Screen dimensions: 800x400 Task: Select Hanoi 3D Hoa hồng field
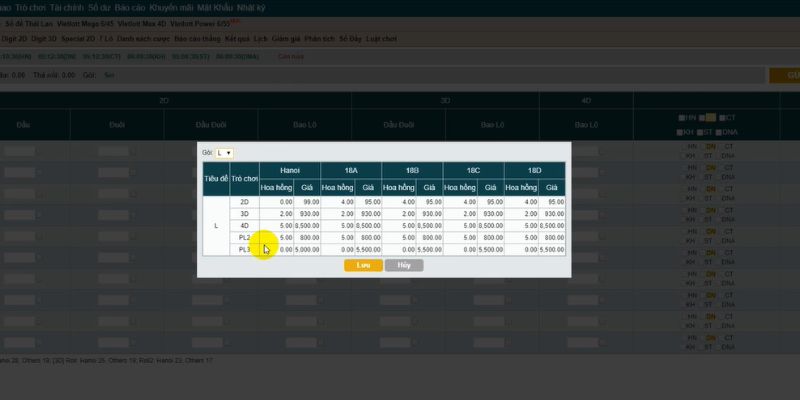[x=275, y=214]
